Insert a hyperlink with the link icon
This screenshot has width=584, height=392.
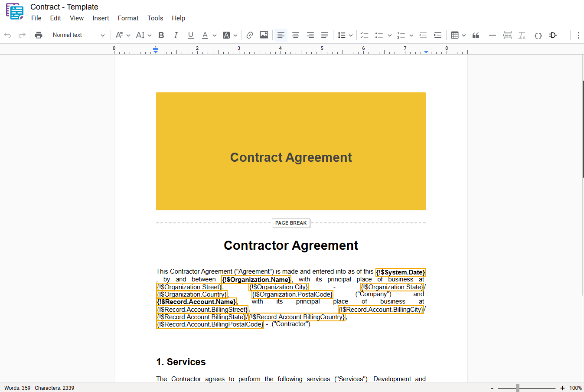point(250,35)
